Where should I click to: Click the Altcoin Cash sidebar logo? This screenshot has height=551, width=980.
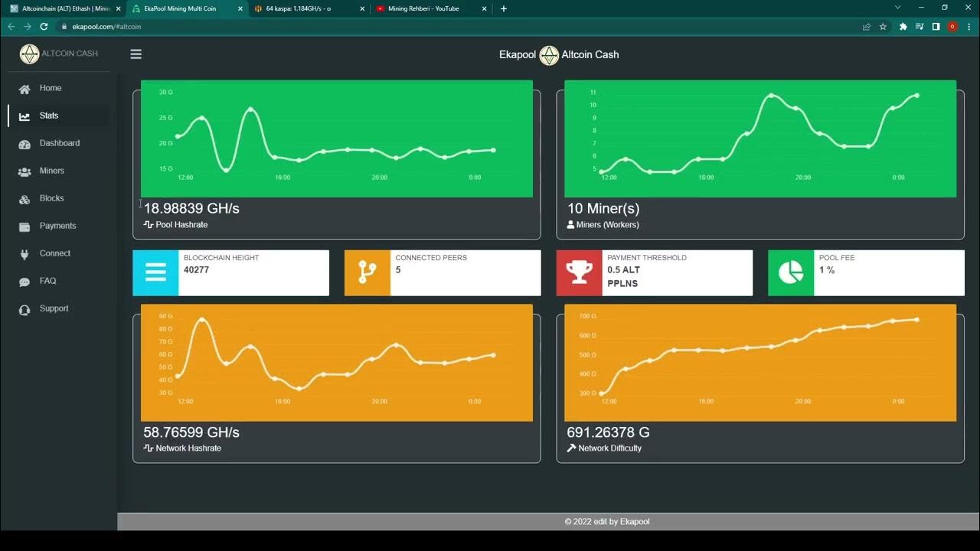[29, 54]
